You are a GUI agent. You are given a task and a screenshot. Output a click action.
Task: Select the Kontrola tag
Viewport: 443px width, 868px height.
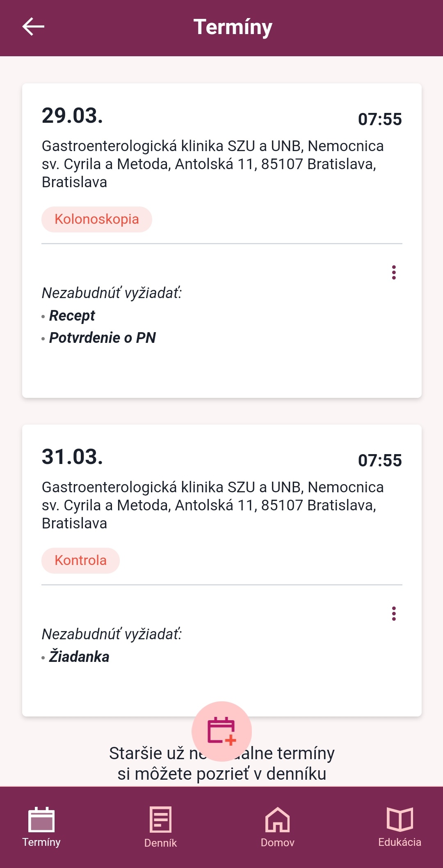pos(80,560)
